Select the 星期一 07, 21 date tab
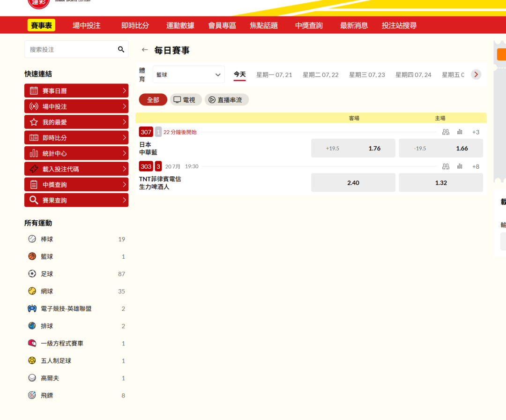 click(x=274, y=75)
